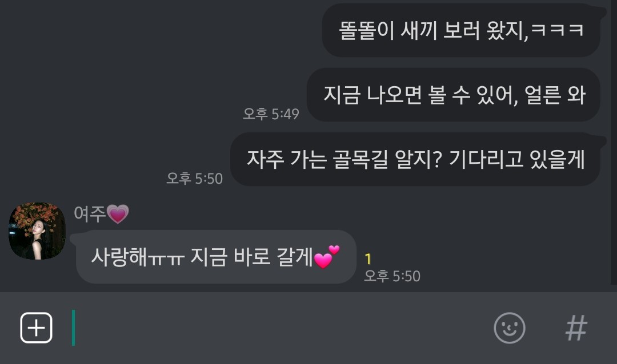The width and height of the screenshot is (617, 364).
Task: Tap the yellow unread count 1
Action: 368,259
